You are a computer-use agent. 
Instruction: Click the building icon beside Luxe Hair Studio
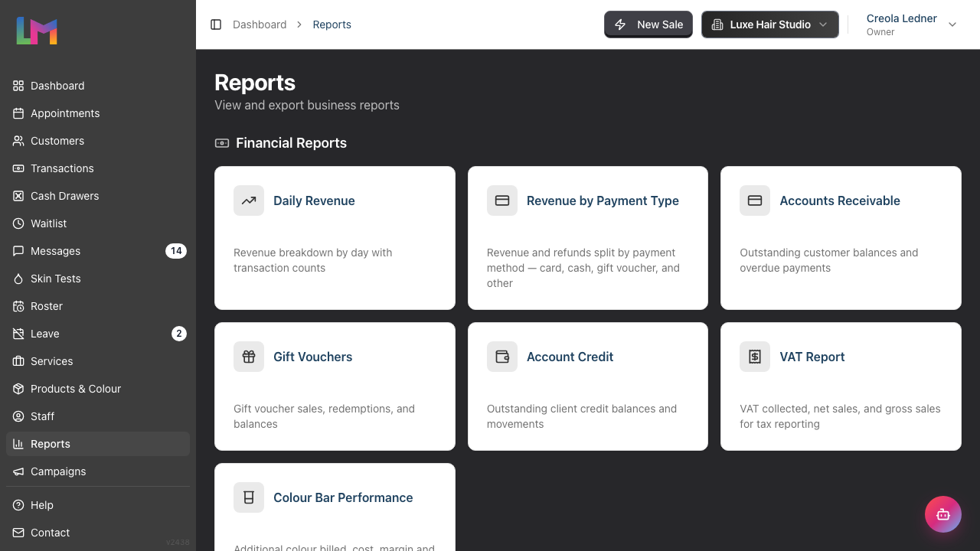(717, 24)
